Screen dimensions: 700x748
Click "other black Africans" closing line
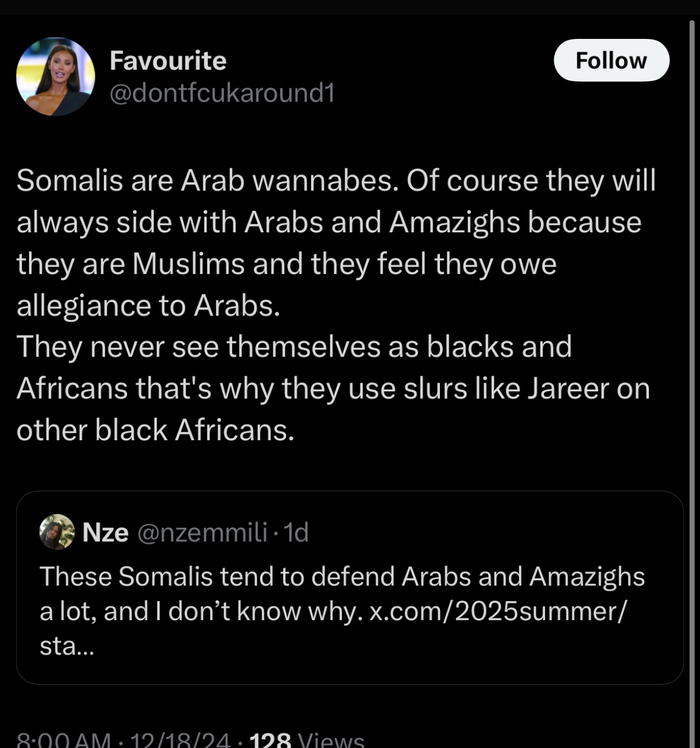pyautogui.click(x=156, y=430)
